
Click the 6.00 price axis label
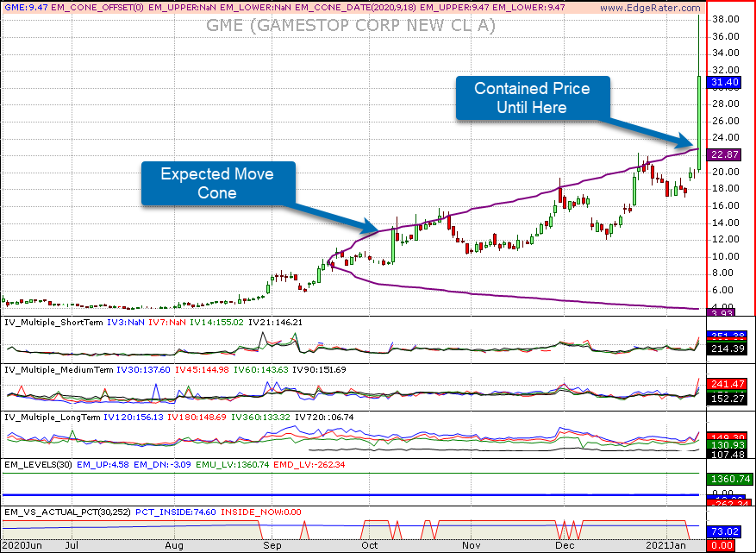pyautogui.click(x=722, y=290)
